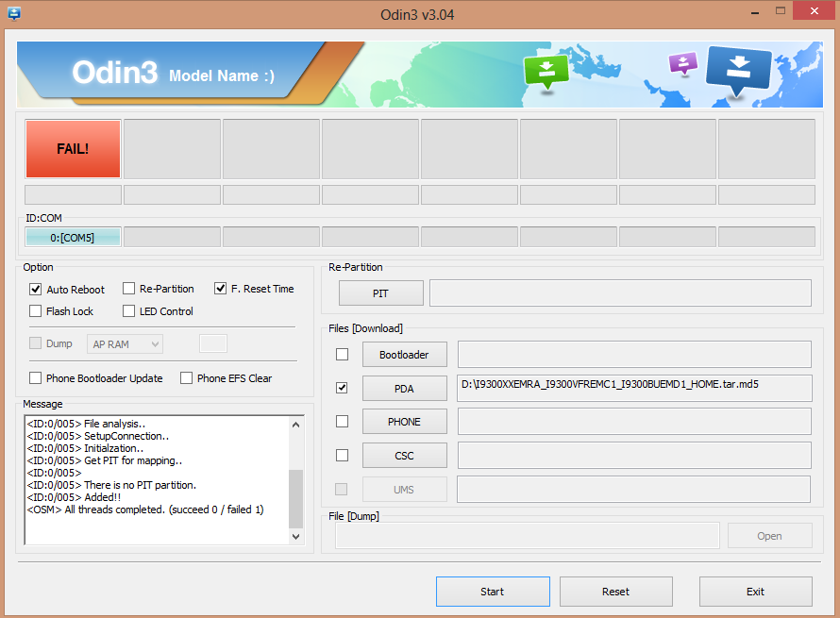Viewport: 840px width, 618px height.
Task: Click the Odin3 app icon in title bar
Action: click(14, 13)
